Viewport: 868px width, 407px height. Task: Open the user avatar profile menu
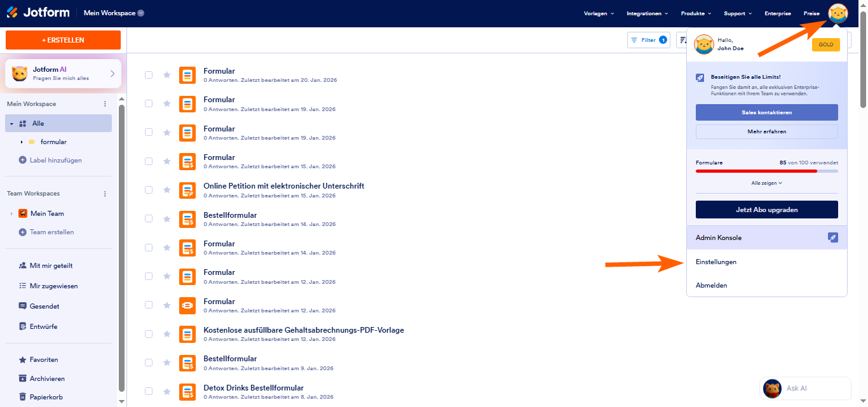837,13
